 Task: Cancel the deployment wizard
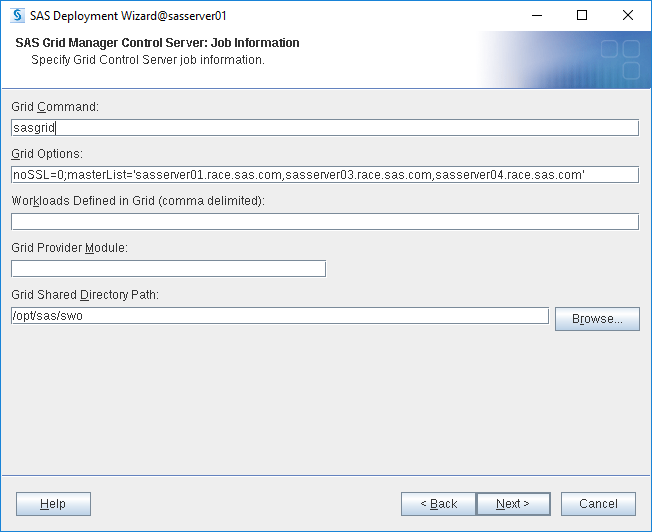tap(598, 504)
